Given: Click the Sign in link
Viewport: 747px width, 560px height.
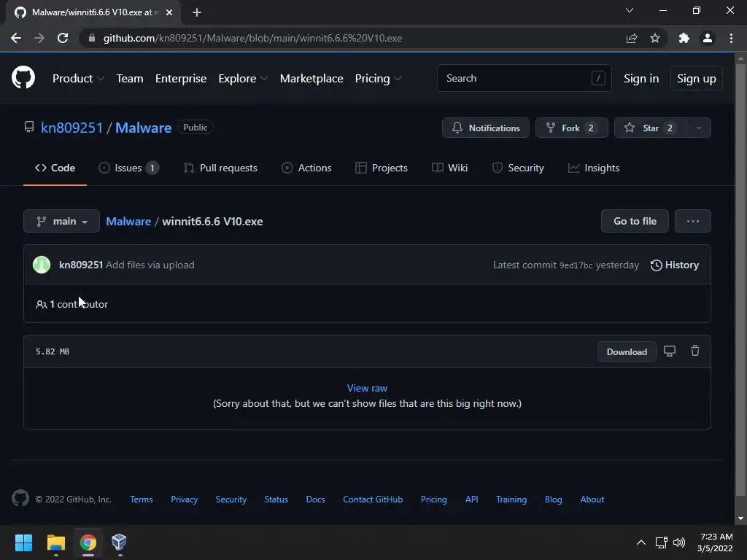Looking at the screenshot, I should coord(641,79).
